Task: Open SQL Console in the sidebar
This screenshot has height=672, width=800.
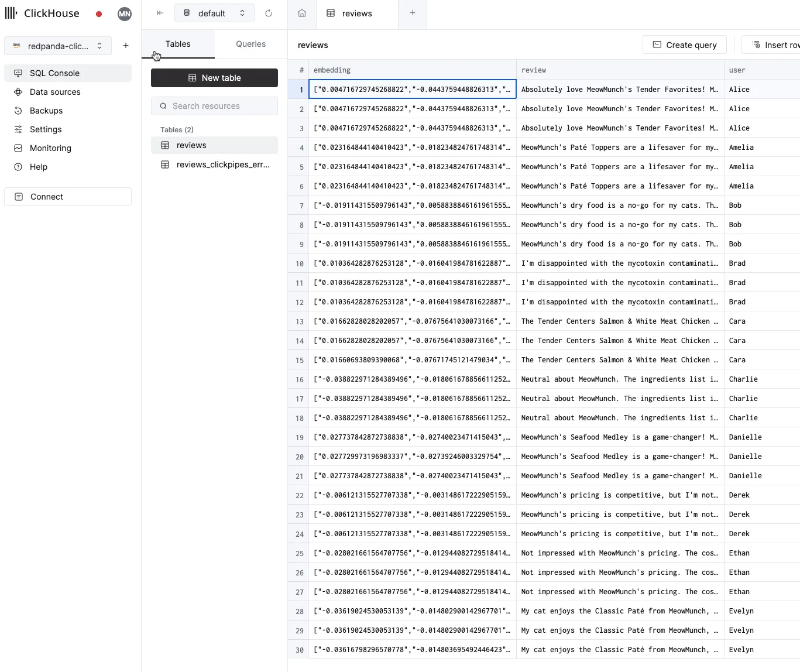Action: coord(68,73)
